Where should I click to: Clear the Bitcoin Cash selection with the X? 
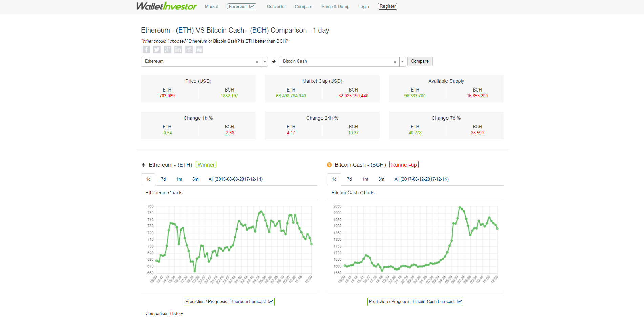pos(395,62)
